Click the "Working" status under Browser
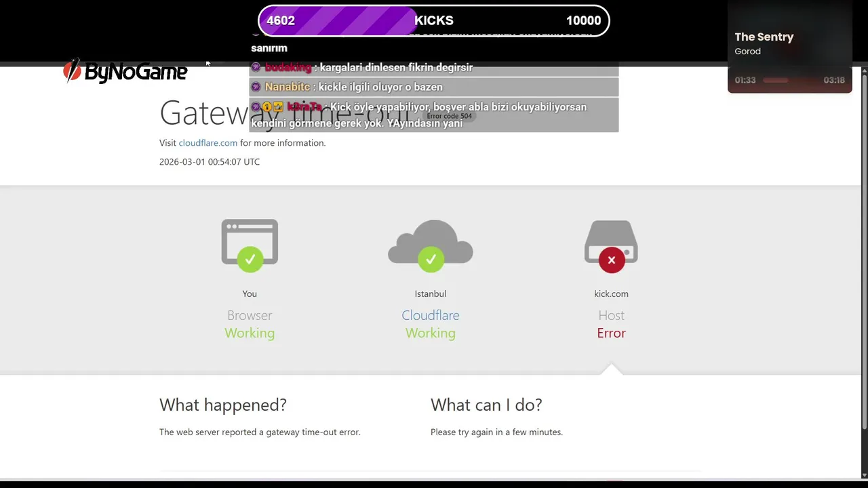 [x=250, y=333]
